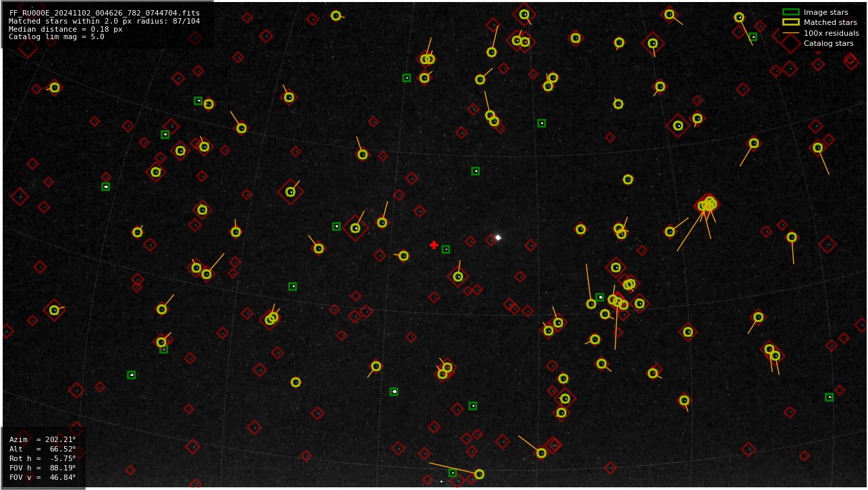The width and height of the screenshot is (868, 490).
Task: Click the red cross center marker
Action: 434,245
